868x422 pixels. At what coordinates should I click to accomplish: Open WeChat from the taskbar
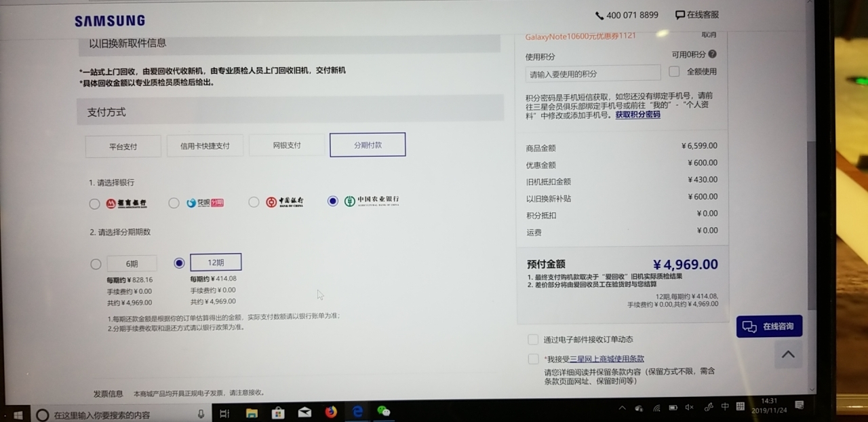pos(384,411)
